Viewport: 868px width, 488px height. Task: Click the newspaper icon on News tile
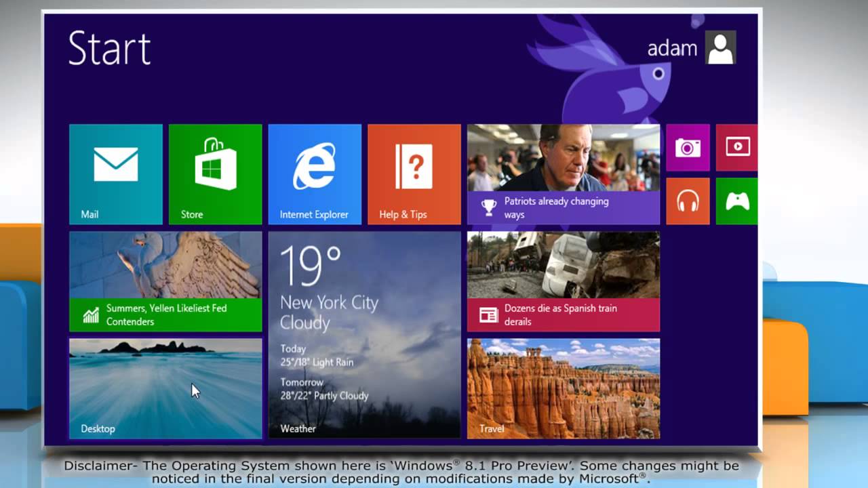[x=488, y=314]
